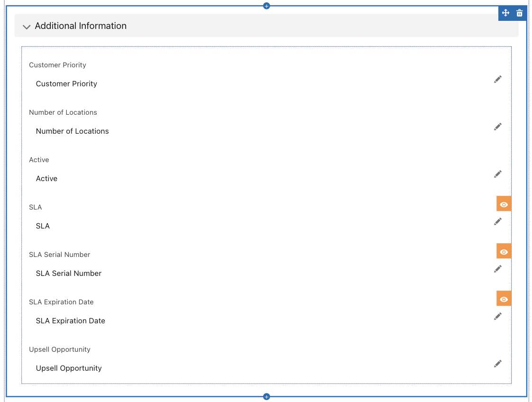Image resolution: width=532 pixels, height=402 pixels.
Task: Select the Number of Locations field value
Action: [x=72, y=131]
